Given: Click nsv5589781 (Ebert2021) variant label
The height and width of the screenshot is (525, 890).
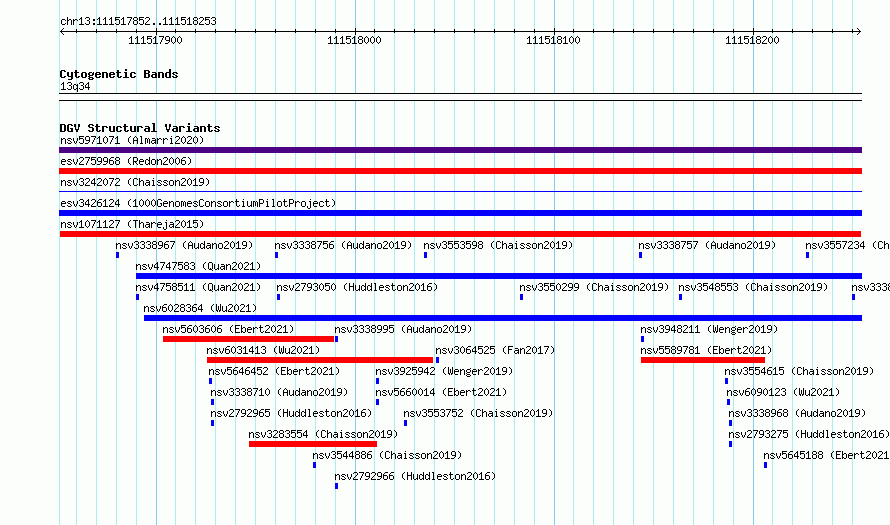Looking at the screenshot, I should pos(706,350).
